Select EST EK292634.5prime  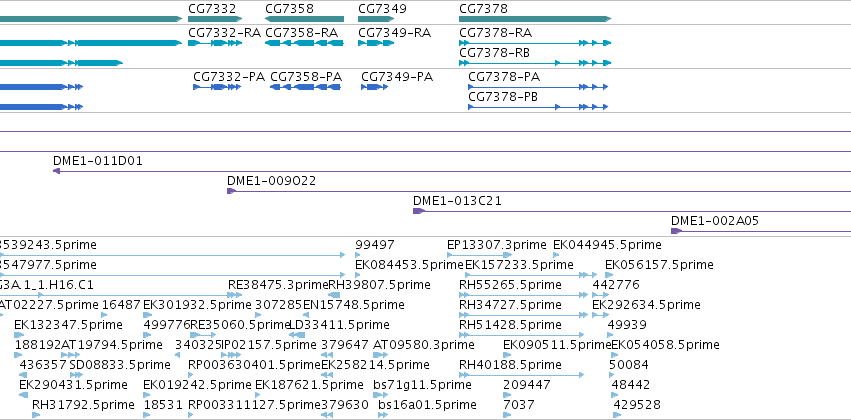click(646, 305)
